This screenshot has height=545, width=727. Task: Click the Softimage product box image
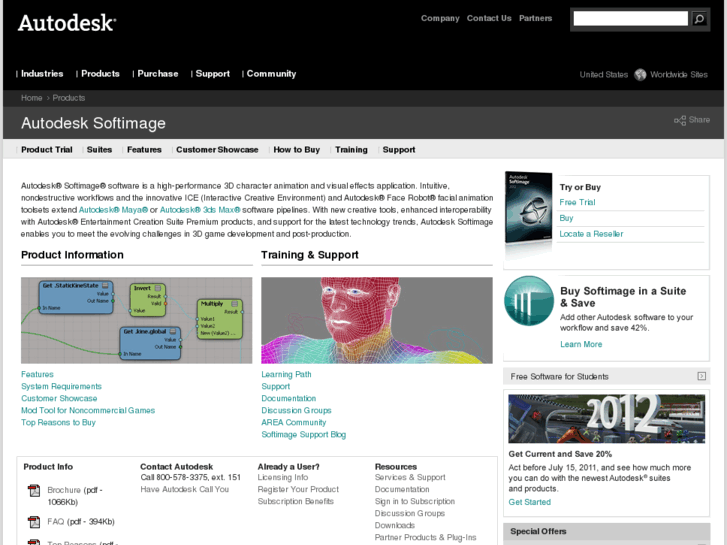coord(528,207)
